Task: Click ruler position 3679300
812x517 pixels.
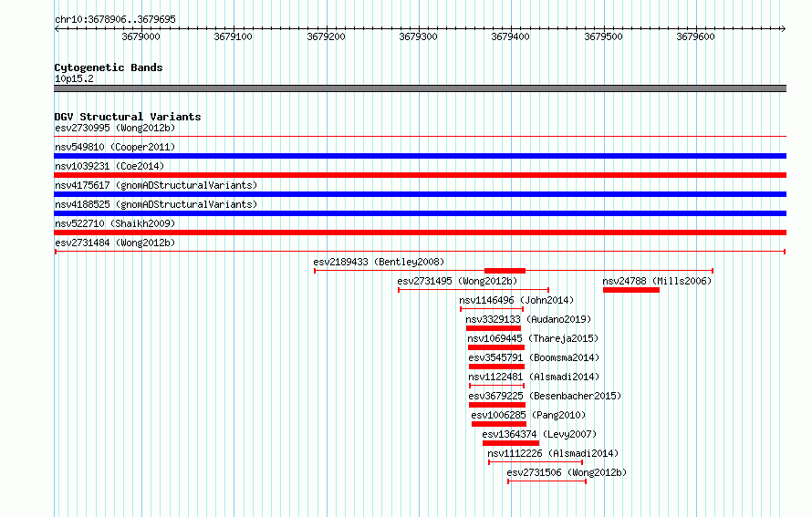Action: point(419,36)
